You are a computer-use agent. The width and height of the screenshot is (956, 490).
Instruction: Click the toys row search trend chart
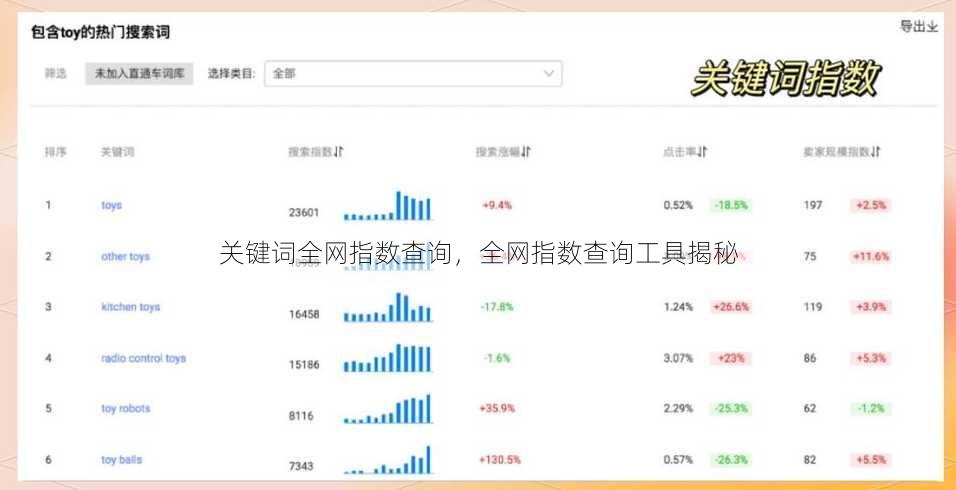coord(387,206)
